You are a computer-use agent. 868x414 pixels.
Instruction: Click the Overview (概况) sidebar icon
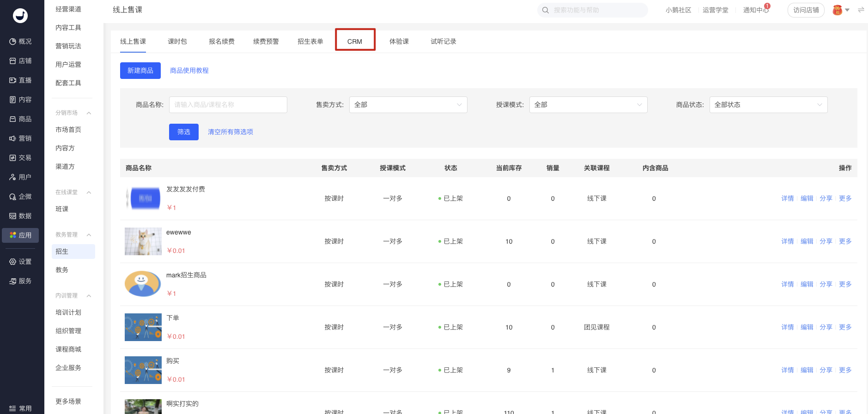[x=13, y=42]
